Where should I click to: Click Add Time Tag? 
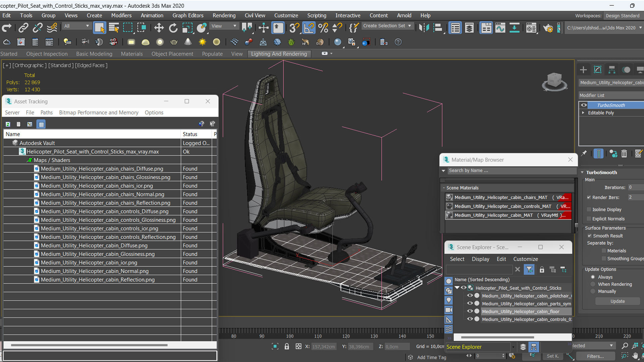(x=431, y=357)
